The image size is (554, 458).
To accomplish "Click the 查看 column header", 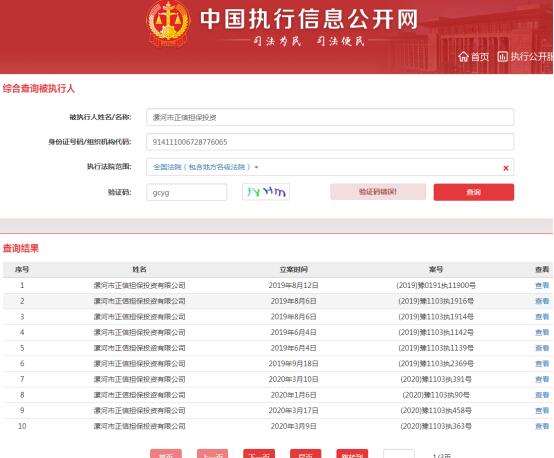I will pos(542,270).
